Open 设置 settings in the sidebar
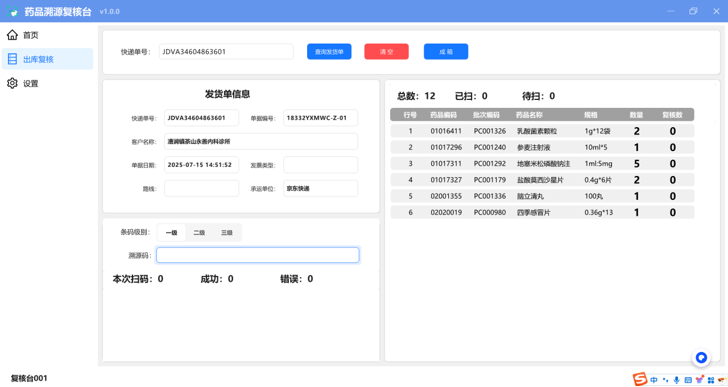 click(x=47, y=83)
